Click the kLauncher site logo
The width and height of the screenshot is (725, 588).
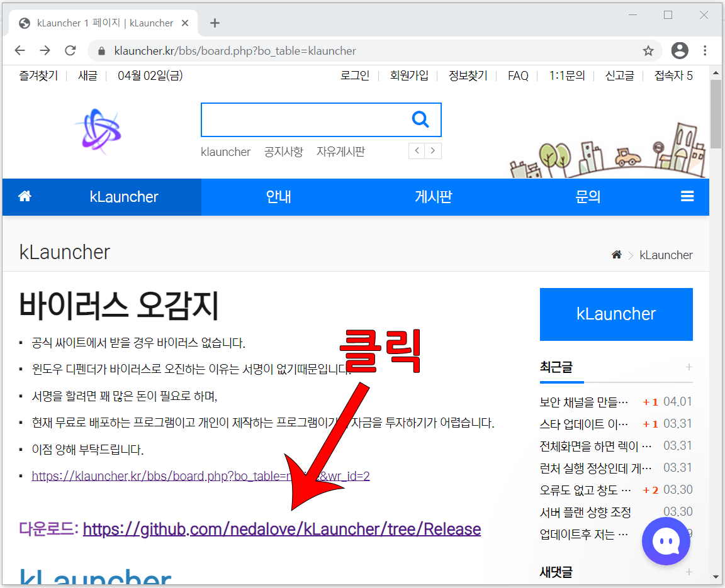pyautogui.click(x=98, y=131)
